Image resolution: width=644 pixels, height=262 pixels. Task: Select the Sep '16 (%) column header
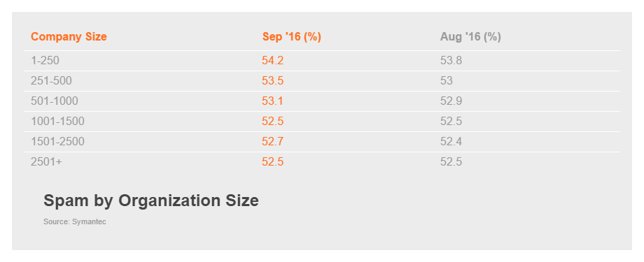click(x=292, y=37)
